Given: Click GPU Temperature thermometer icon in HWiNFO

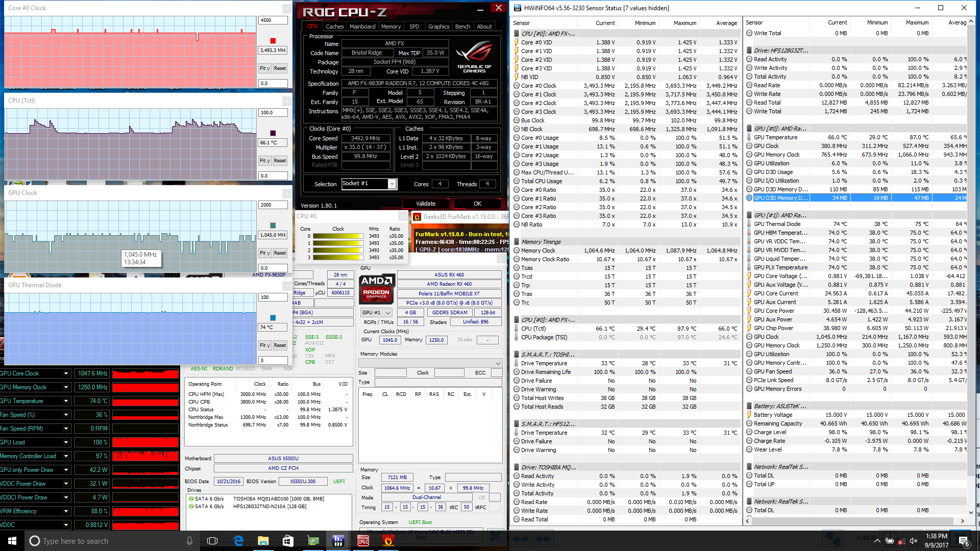Looking at the screenshot, I should coord(749,137).
